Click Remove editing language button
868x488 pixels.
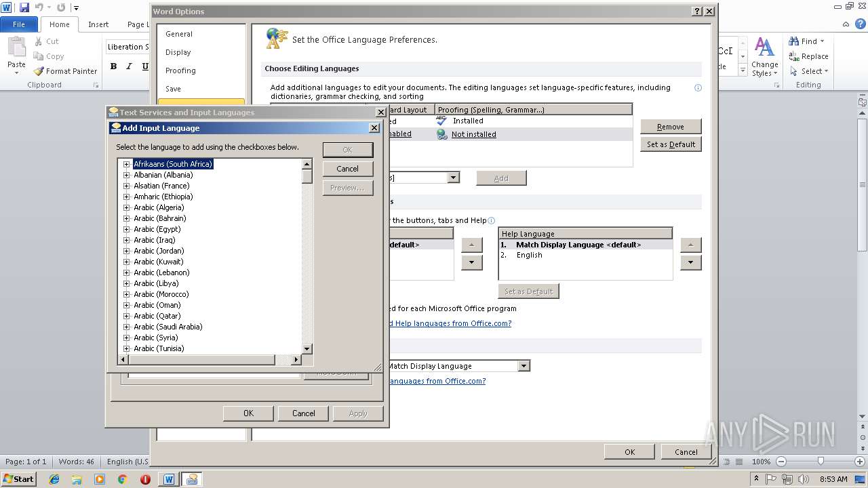[671, 127]
